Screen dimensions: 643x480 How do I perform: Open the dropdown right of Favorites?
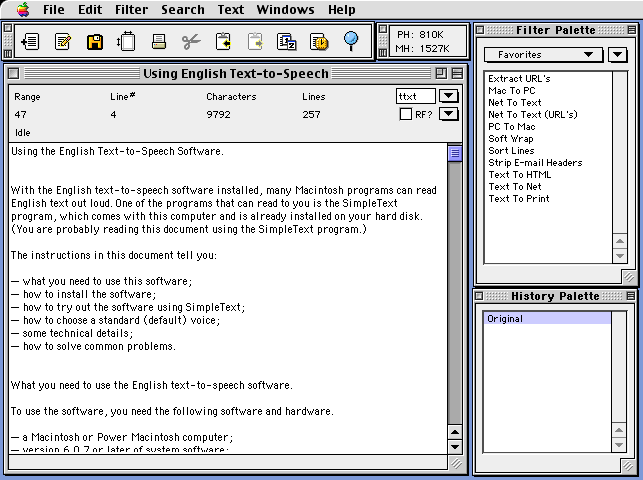tap(618, 55)
